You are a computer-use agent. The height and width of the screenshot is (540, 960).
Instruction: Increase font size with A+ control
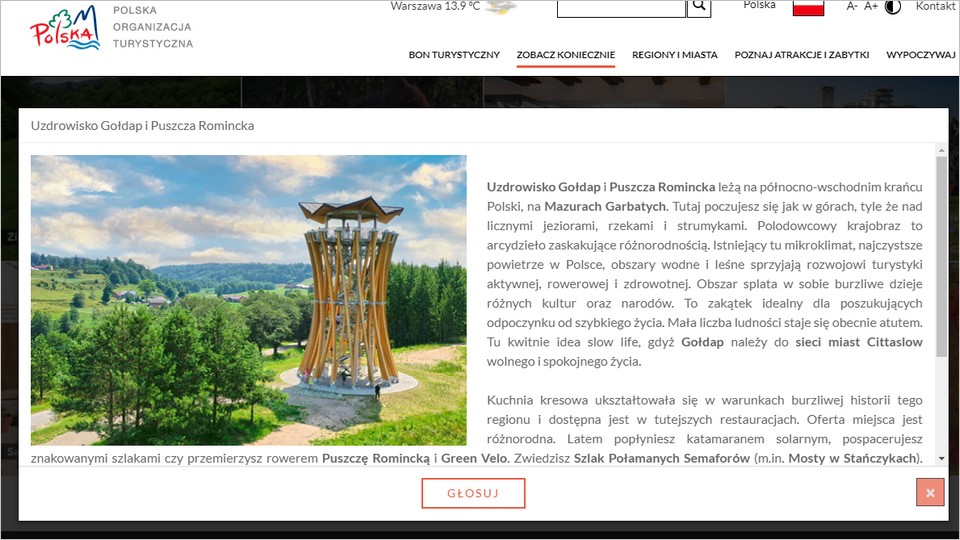(871, 6)
